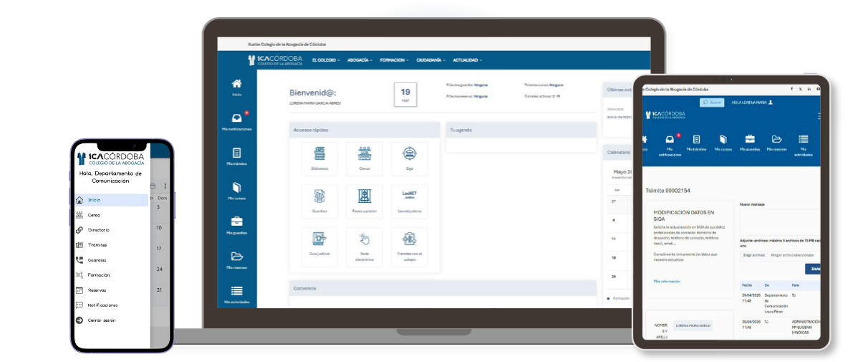Expand the FORMACION dropdown menu
Viewport: 868px width, 362px height.
(x=395, y=59)
